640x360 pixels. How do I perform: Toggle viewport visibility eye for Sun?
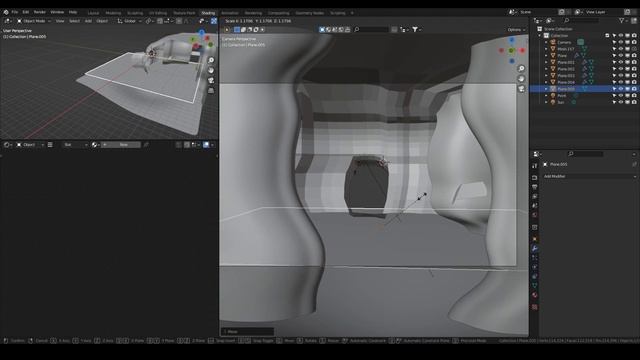[x=620, y=102]
